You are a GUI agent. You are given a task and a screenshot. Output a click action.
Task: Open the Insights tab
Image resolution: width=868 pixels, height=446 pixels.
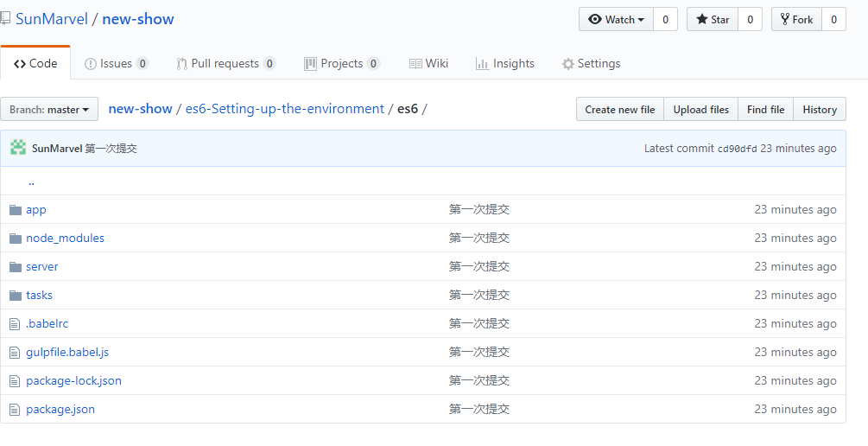[x=505, y=64]
